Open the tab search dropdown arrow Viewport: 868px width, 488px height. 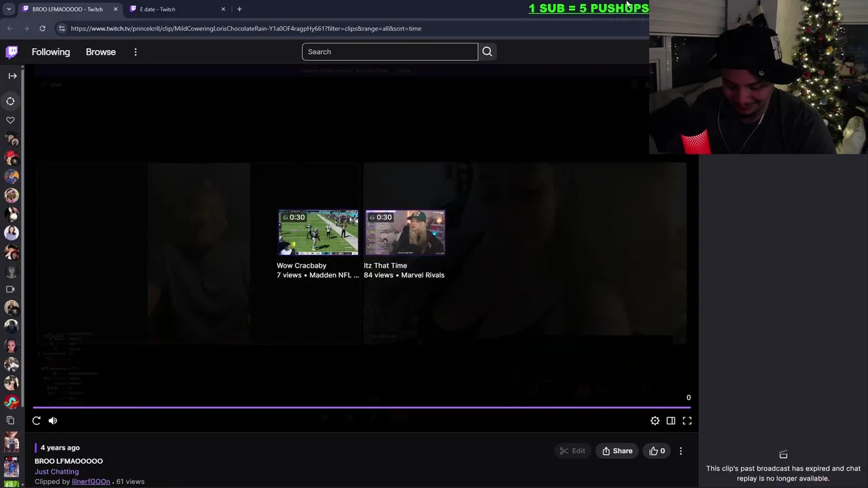click(x=9, y=9)
